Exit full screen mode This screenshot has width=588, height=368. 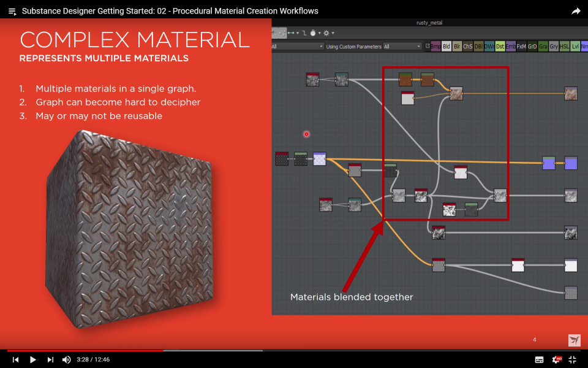[573, 359]
